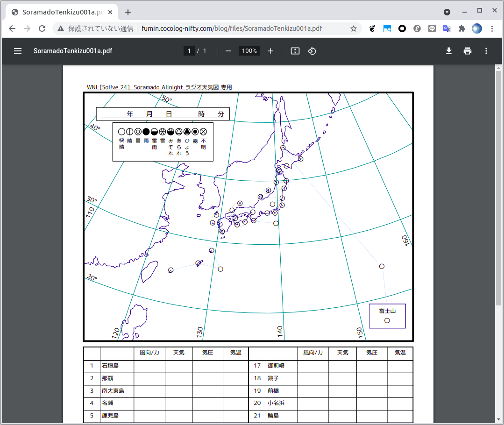The height and width of the screenshot is (425, 504).
Task: Open a new browser tab
Action: click(x=128, y=12)
